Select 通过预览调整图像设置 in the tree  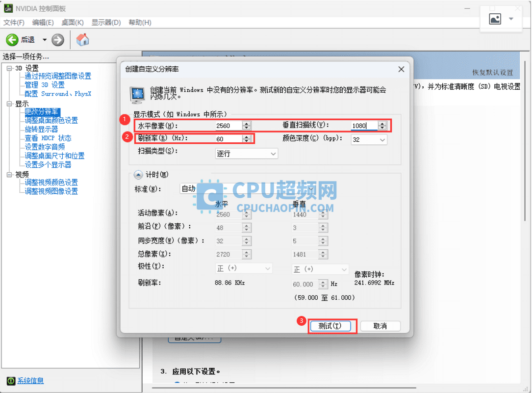click(x=58, y=76)
